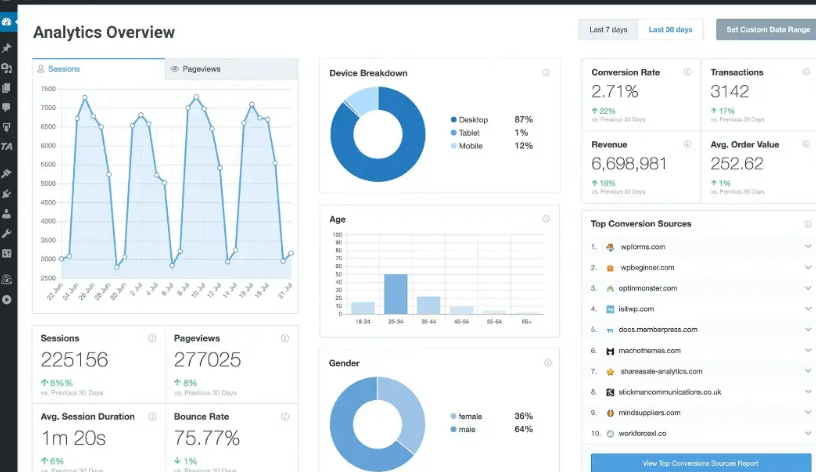Click the info icon on the Age chart
The width and height of the screenshot is (816, 472).
[546, 219]
